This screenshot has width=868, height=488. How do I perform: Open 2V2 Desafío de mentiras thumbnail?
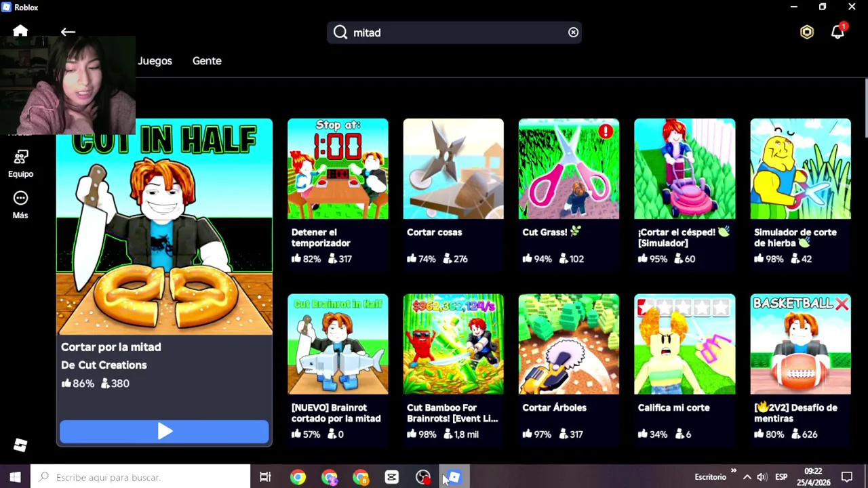[800, 344]
